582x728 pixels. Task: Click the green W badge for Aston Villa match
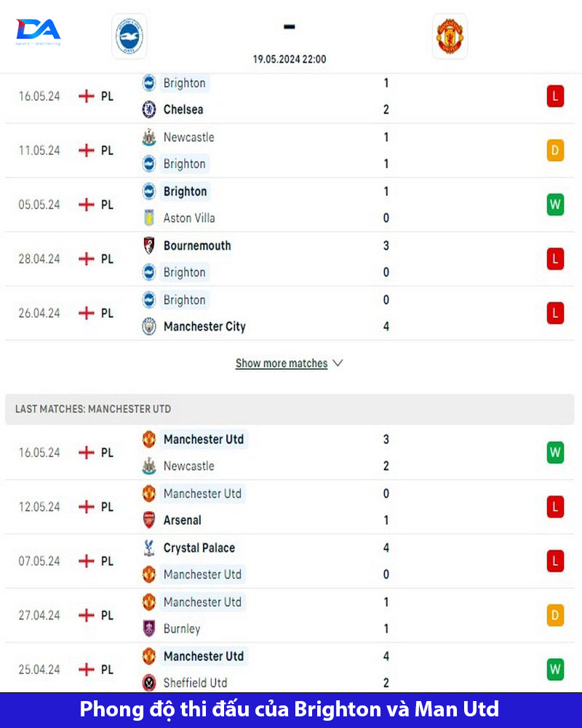(x=555, y=205)
